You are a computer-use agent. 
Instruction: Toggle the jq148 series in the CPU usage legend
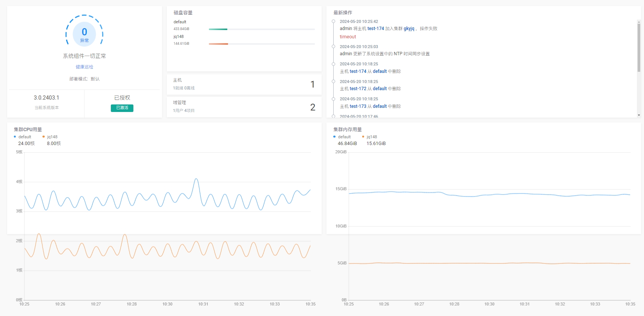click(x=50, y=137)
